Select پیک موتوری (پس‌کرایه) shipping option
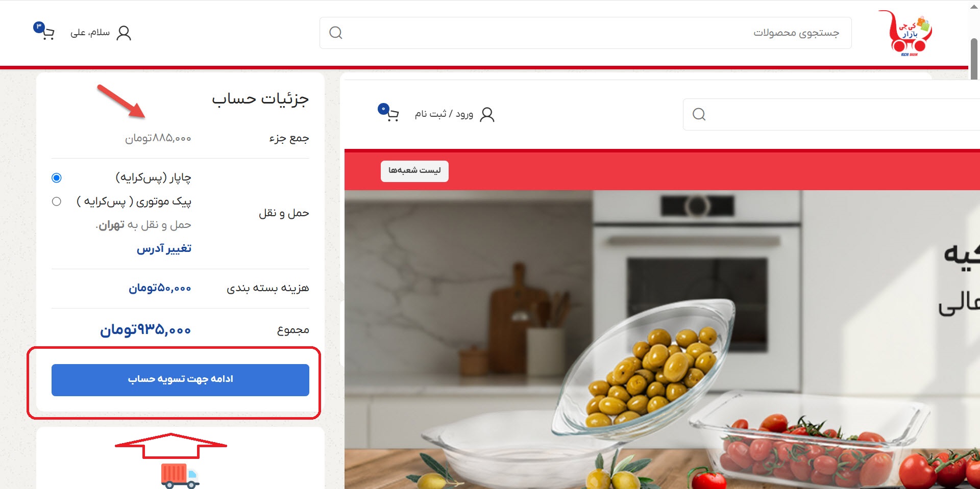Viewport: 980px width, 489px height. (x=57, y=201)
